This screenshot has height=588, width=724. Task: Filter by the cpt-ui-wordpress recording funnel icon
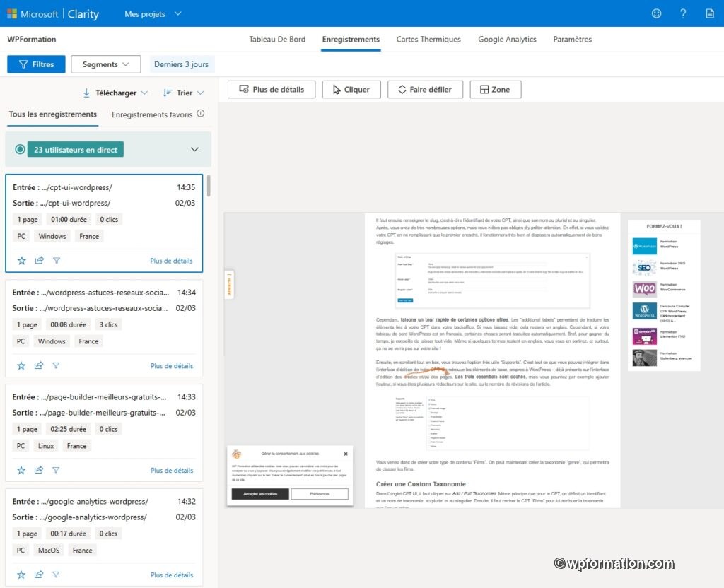click(57, 260)
